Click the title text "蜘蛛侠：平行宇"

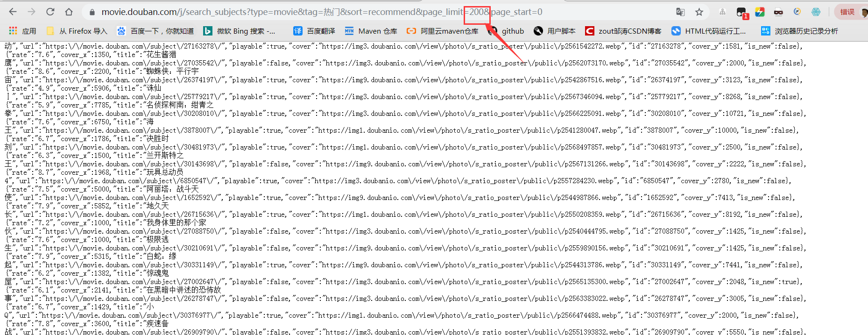(x=173, y=71)
